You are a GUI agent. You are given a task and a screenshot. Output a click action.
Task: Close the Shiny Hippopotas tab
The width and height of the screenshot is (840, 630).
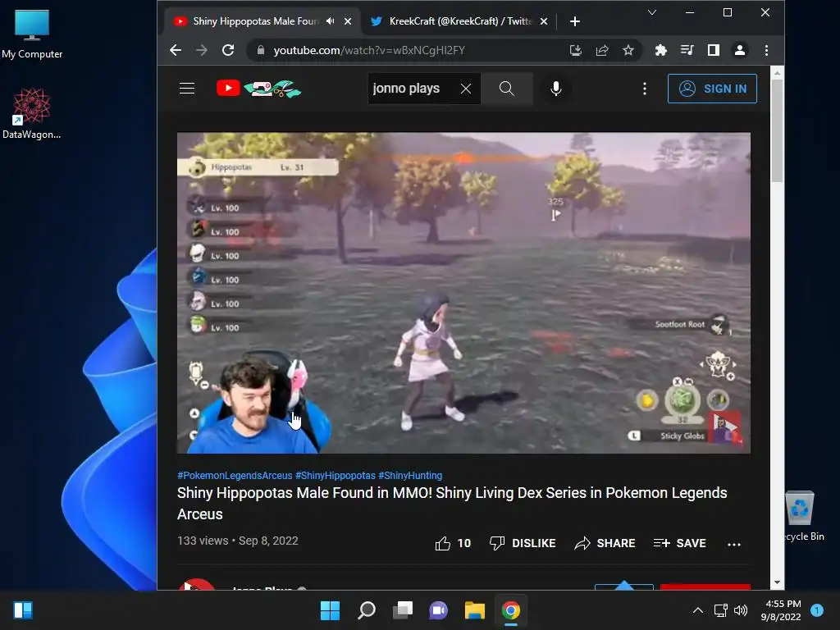tap(348, 21)
